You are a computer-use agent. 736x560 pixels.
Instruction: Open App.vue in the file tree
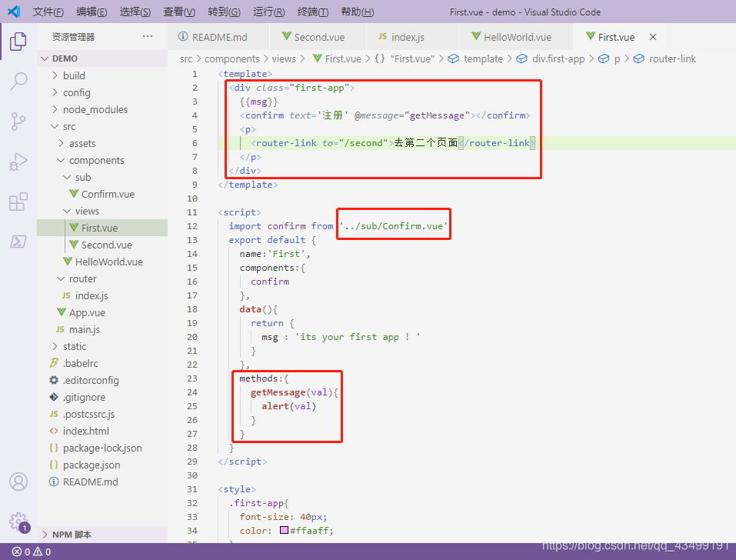(x=102, y=312)
